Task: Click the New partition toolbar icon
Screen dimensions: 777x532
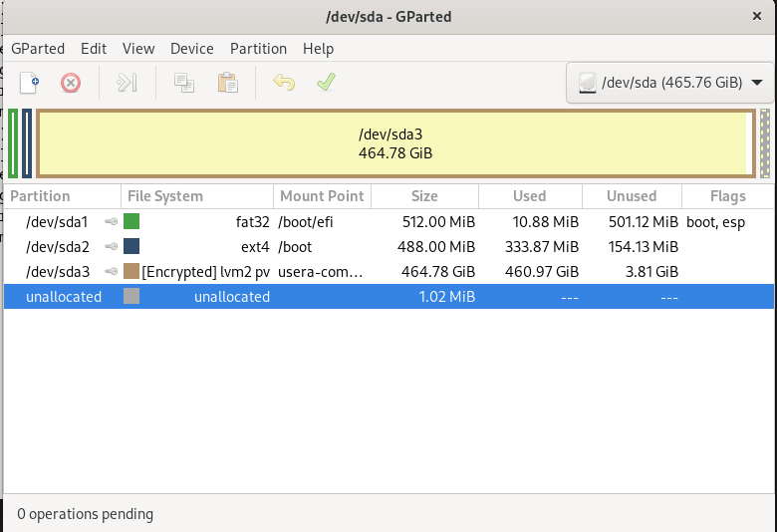Action: pos(30,83)
